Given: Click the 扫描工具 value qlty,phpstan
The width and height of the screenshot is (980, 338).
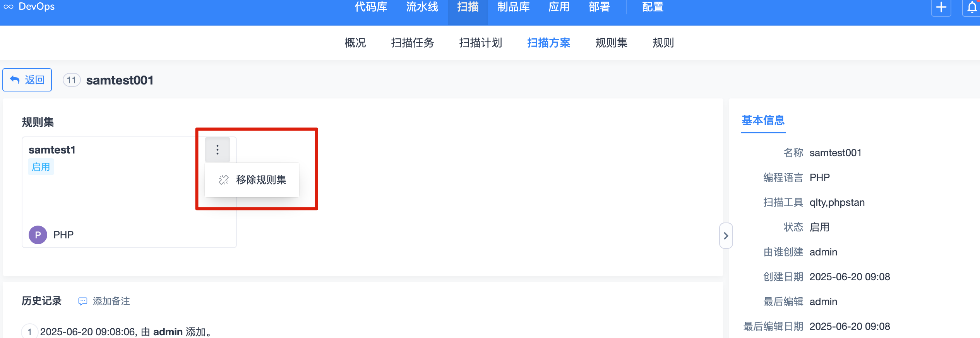Looking at the screenshot, I should (837, 202).
